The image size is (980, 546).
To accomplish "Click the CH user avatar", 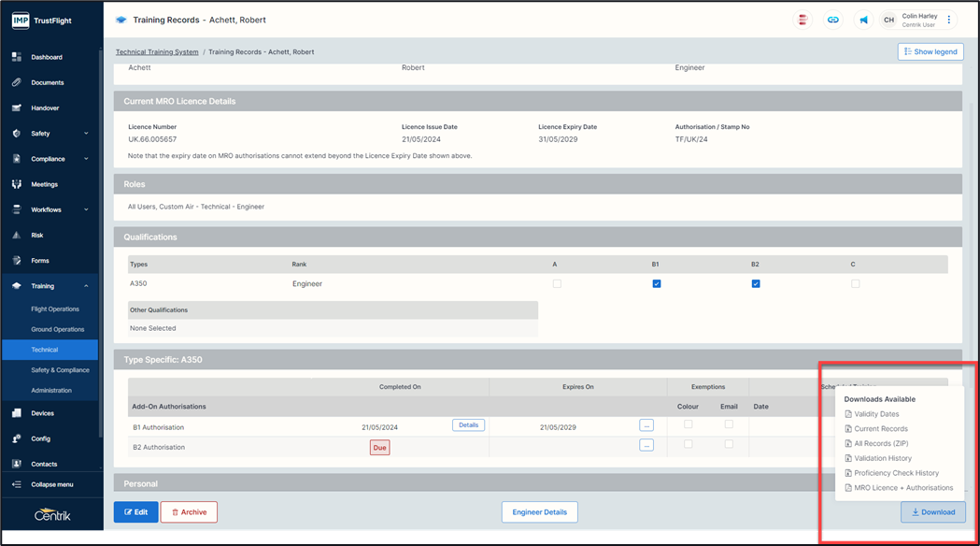I will click(888, 20).
